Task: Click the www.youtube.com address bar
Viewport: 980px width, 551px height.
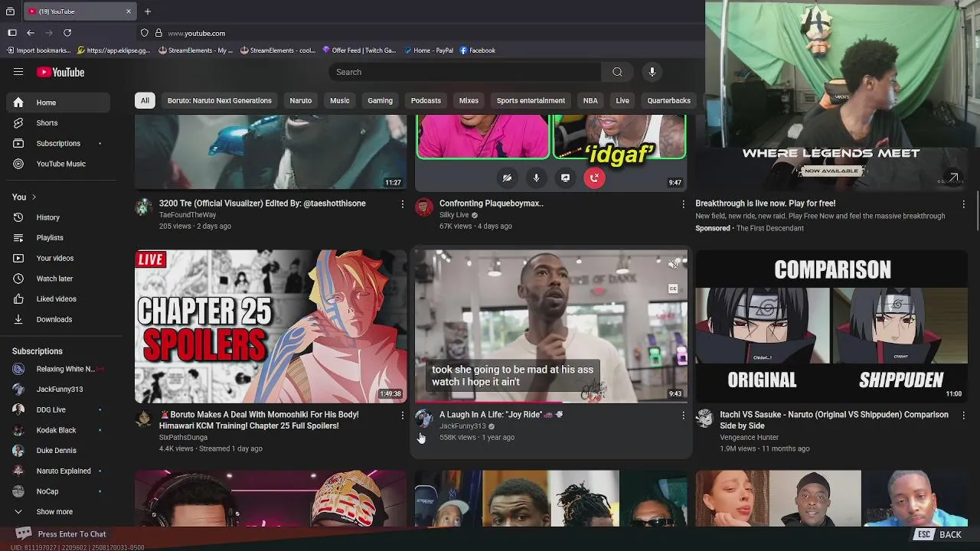Action: (x=196, y=33)
